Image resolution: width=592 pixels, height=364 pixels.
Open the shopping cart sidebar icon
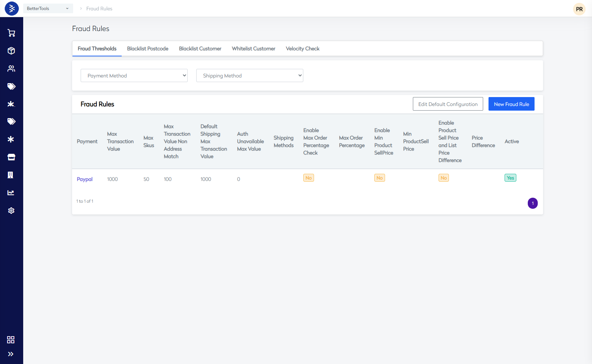pyautogui.click(x=11, y=33)
